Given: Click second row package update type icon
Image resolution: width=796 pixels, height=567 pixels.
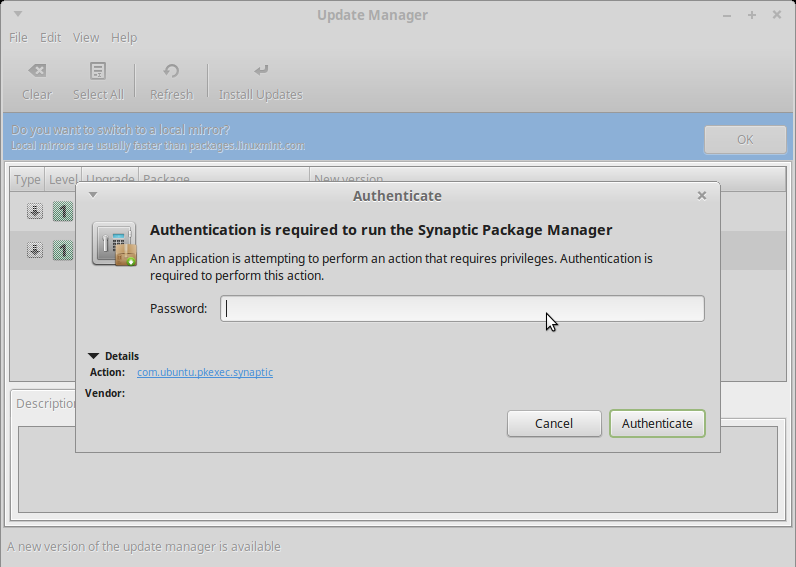Looking at the screenshot, I should click(35, 250).
